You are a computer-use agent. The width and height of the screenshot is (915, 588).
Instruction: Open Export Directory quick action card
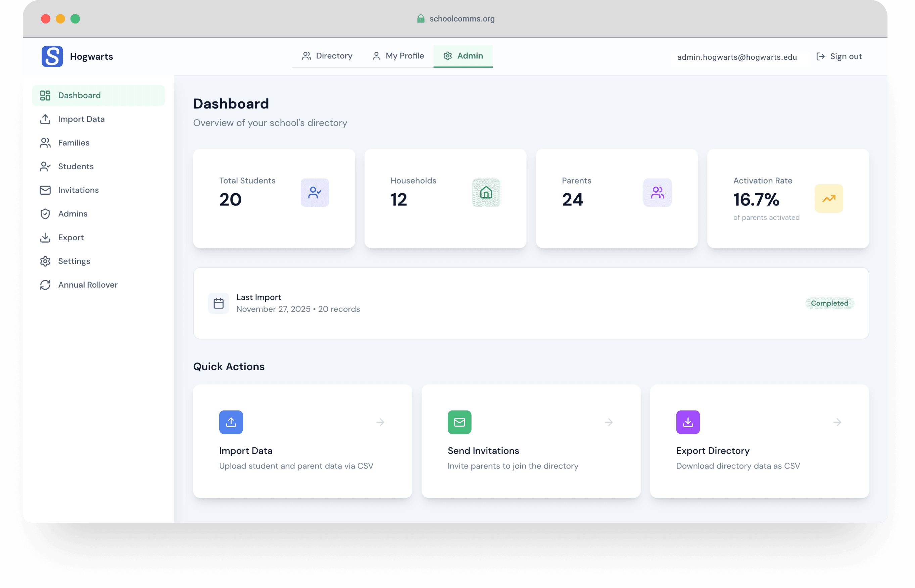pyautogui.click(x=759, y=441)
